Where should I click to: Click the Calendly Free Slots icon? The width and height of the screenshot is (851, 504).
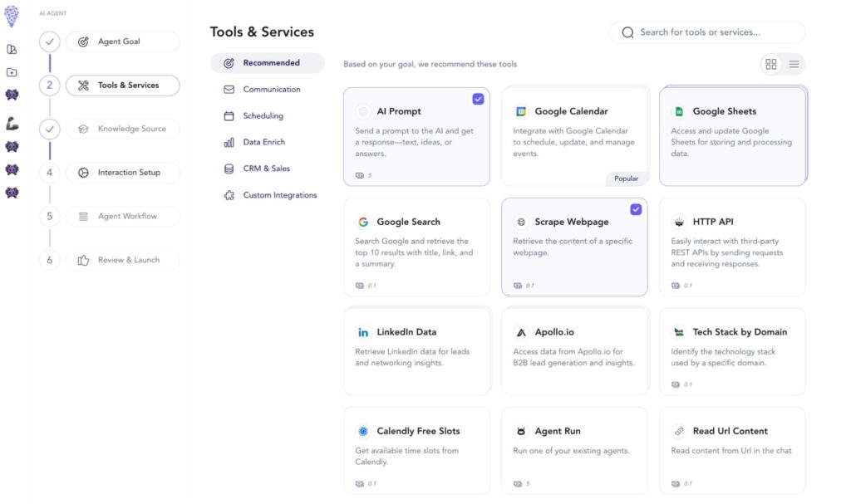[363, 431]
